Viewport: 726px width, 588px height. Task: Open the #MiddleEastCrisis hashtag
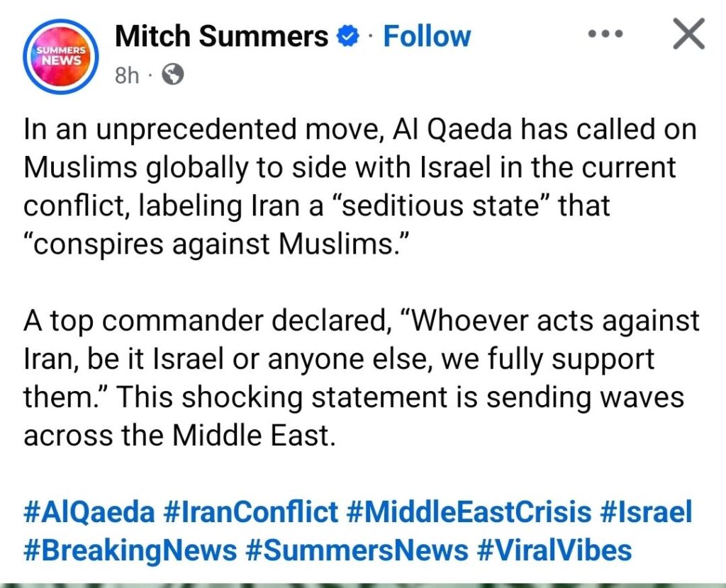coord(470,511)
